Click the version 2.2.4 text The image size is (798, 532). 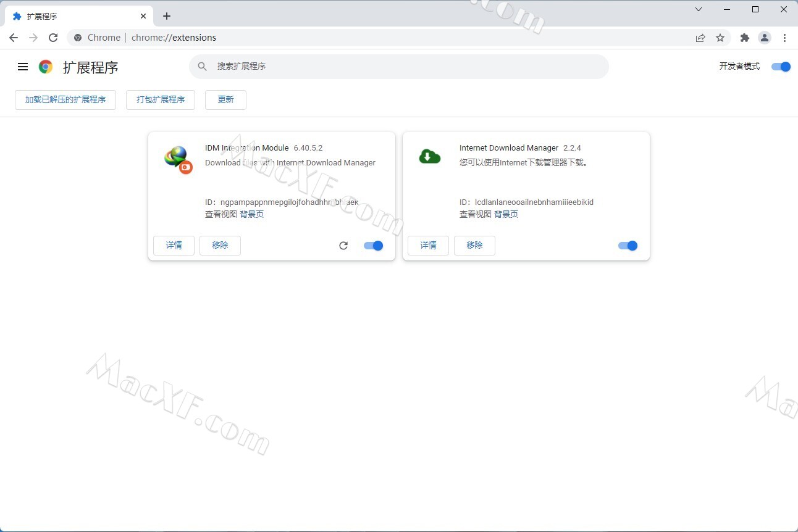coord(572,148)
